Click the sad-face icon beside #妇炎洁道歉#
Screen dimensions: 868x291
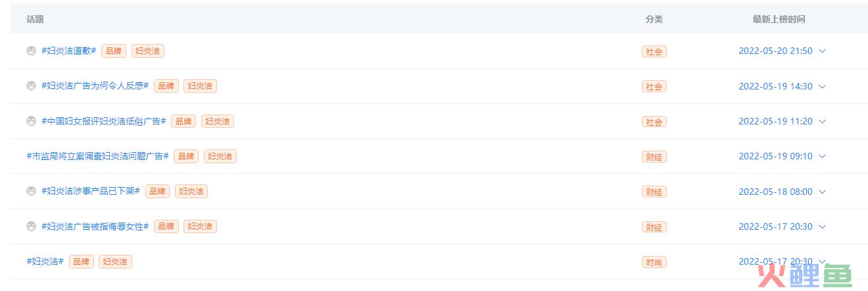pyautogui.click(x=31, y=51)
